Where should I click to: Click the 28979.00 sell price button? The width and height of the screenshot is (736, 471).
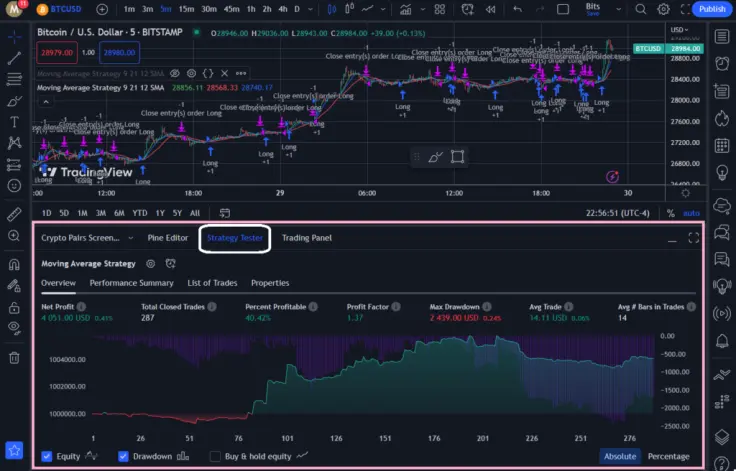point(57,53)
